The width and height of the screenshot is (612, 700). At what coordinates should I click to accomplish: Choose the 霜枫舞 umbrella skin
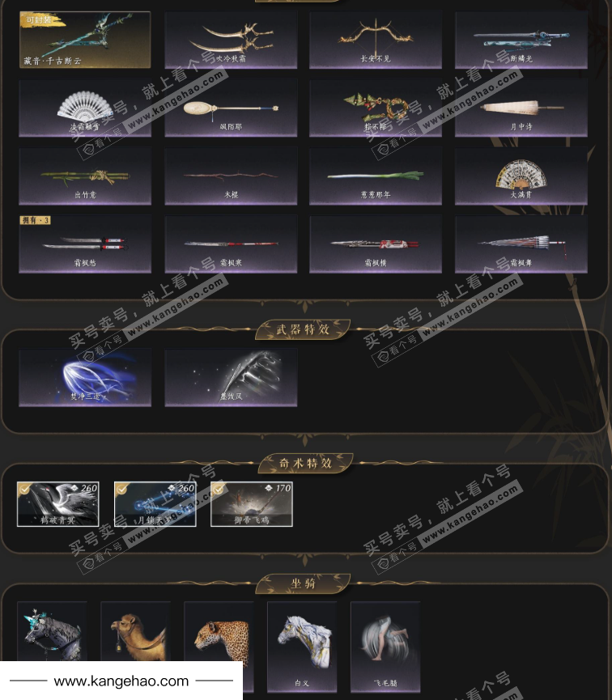coord(521,244)
